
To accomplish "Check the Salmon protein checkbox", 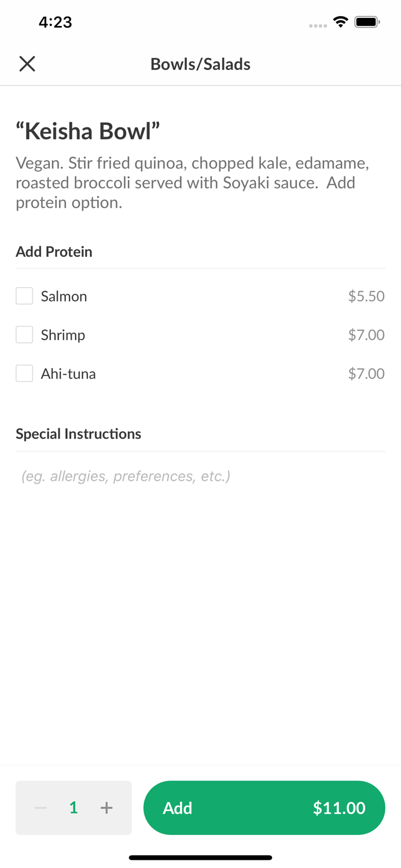I will [24, 296].
